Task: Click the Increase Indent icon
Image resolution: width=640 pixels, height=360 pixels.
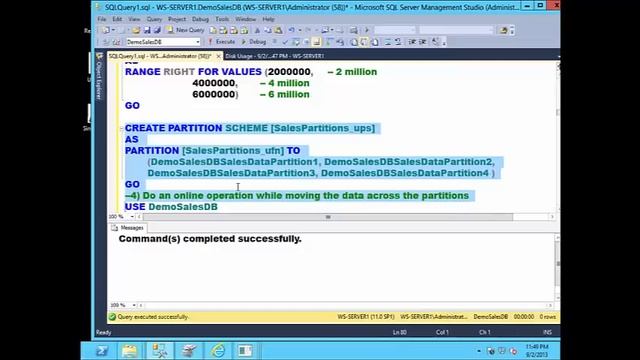Action: coord(423,42)
